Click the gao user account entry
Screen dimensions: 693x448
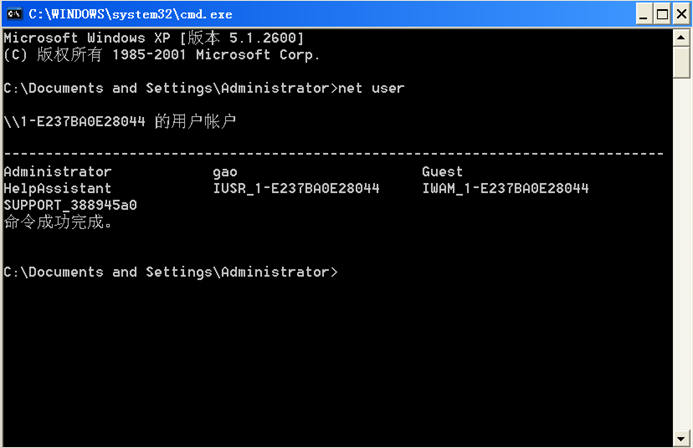coord(225,172)
